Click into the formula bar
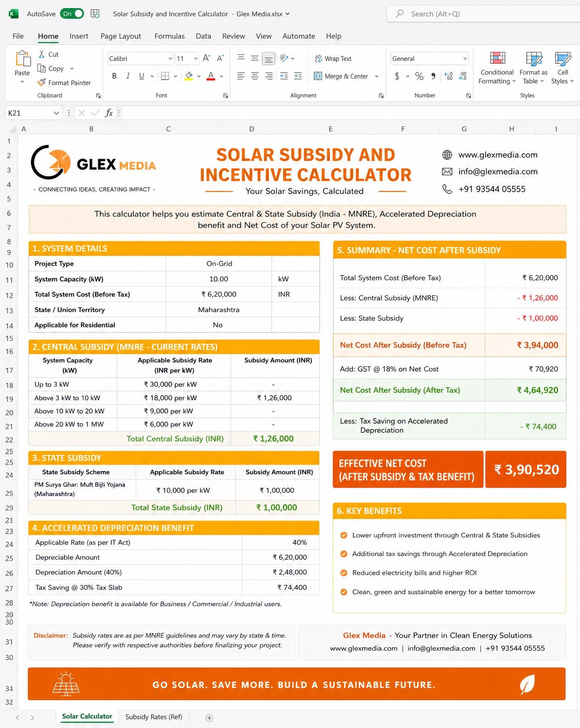The width and height of the screenshot is (580, 728). pos(350,113)
